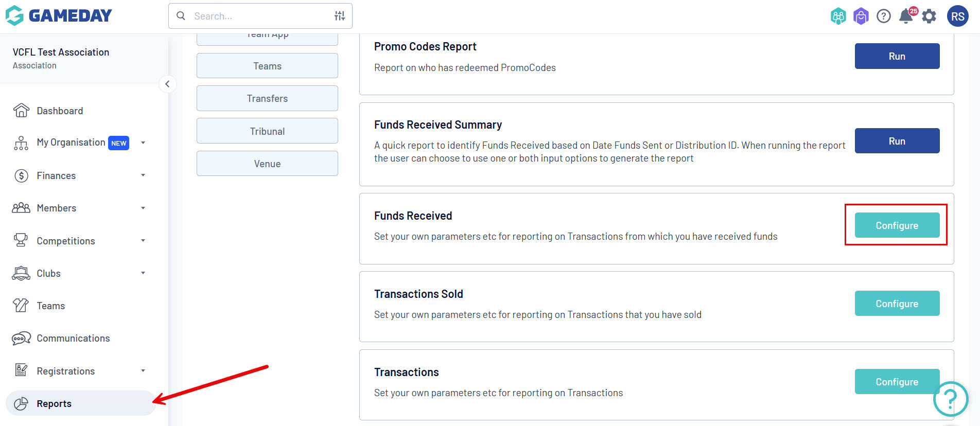Open Dashboard from the sidebar
Viewport: 980px width, 426px height.
(x=60, y=111)
